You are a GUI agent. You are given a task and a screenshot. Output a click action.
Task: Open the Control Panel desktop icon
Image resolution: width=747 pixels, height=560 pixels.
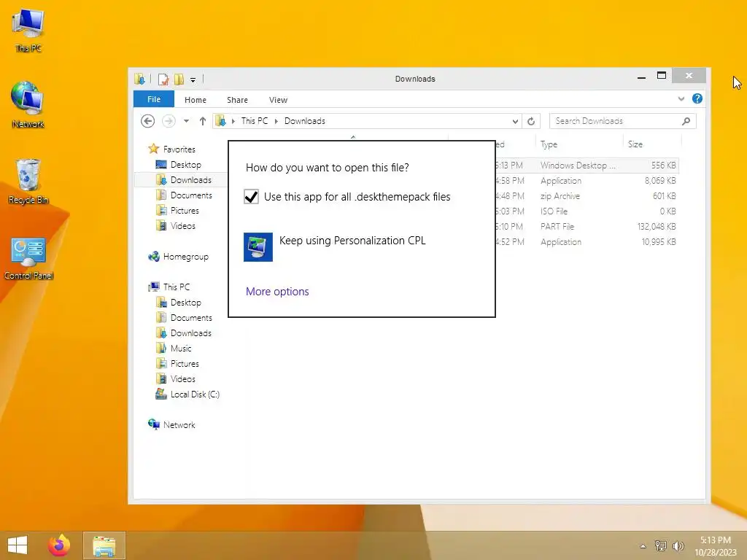[28, 257]
